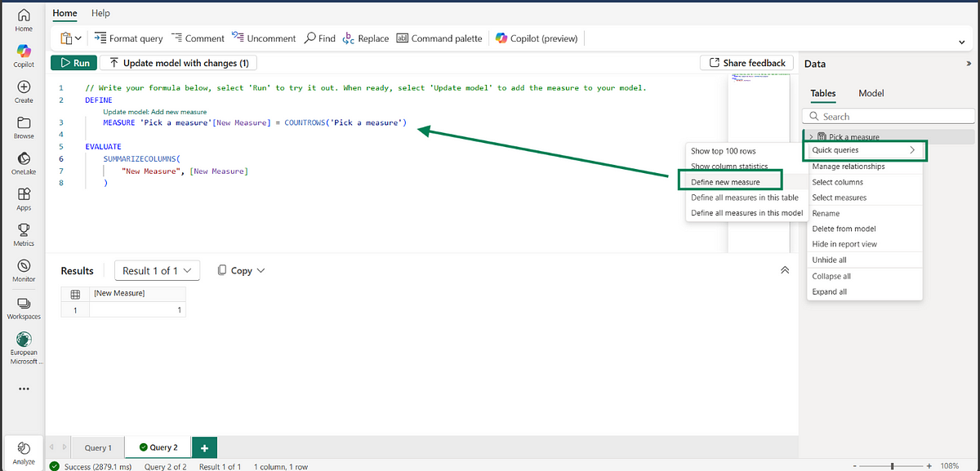Expand the Copy dropdown in Results
The image size is (980, 471).
coord(242,270)
